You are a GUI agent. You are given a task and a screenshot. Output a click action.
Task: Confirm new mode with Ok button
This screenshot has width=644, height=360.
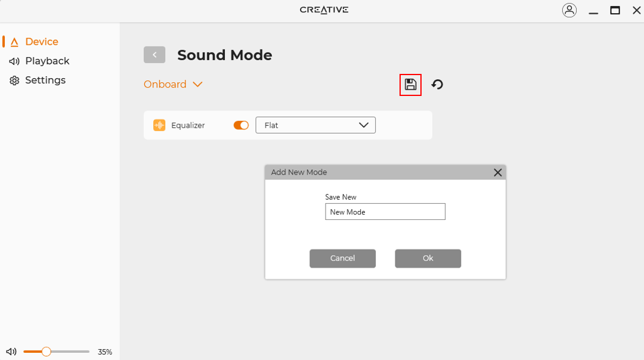[x=428, y=258]
